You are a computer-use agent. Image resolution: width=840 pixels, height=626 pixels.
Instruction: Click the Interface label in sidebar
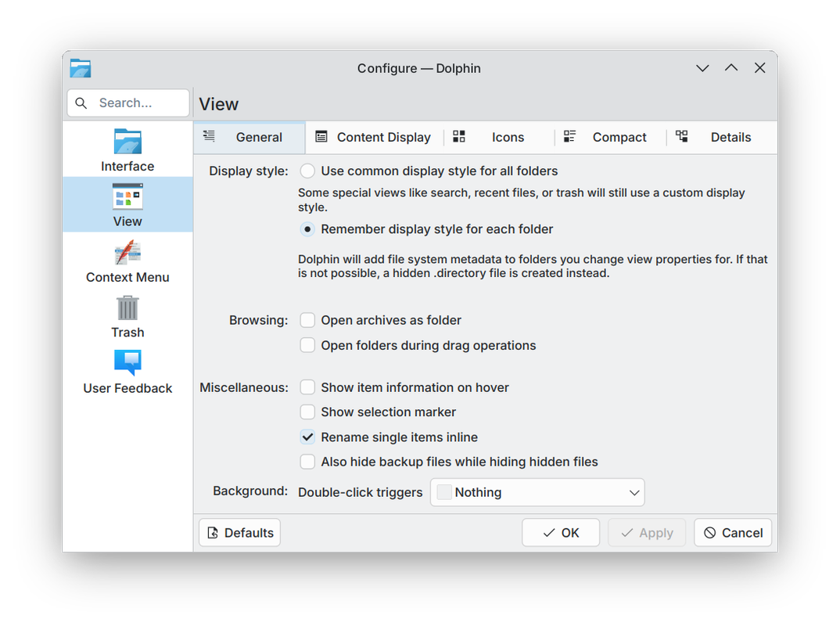(x=127, y=166)
